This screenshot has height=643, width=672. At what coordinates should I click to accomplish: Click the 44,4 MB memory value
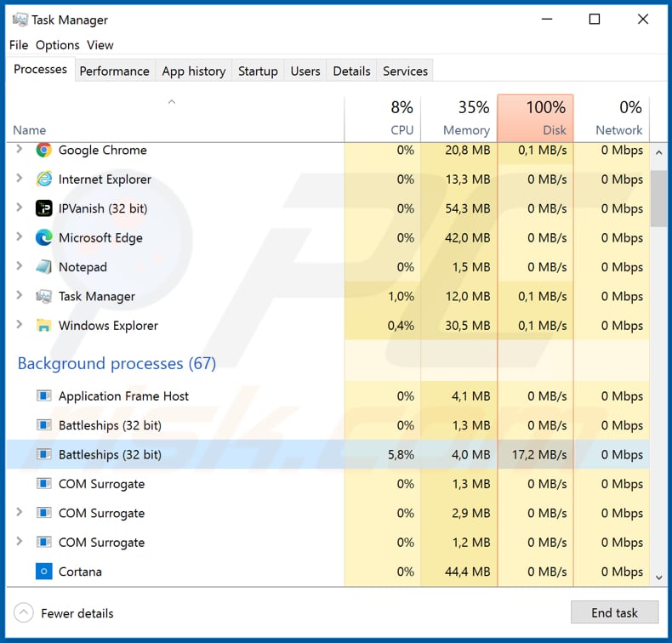point(468,572)
